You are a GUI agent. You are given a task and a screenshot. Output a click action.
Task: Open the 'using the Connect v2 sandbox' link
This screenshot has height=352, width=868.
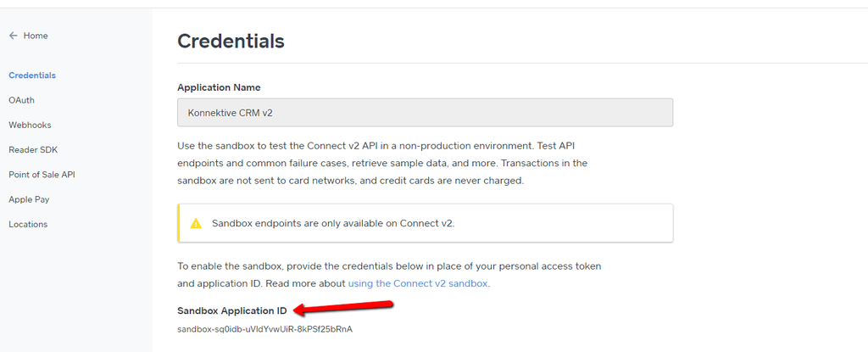point(418,283)
